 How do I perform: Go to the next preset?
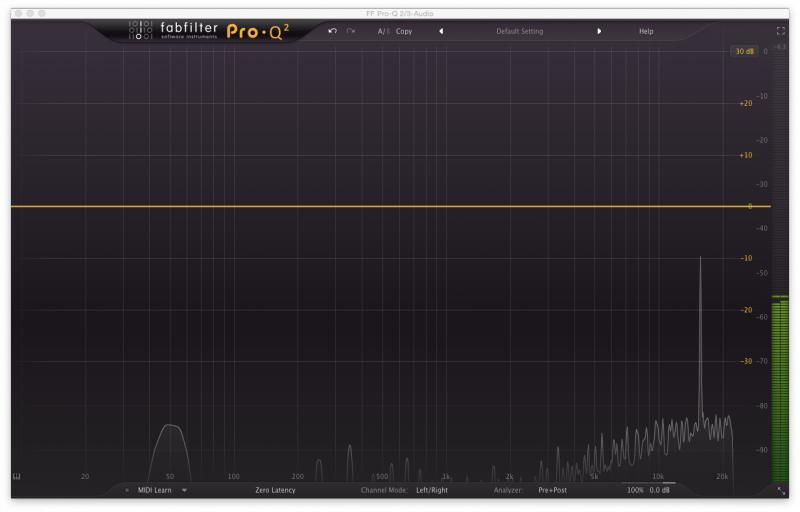pyautogui.click(x=599, y=31)
